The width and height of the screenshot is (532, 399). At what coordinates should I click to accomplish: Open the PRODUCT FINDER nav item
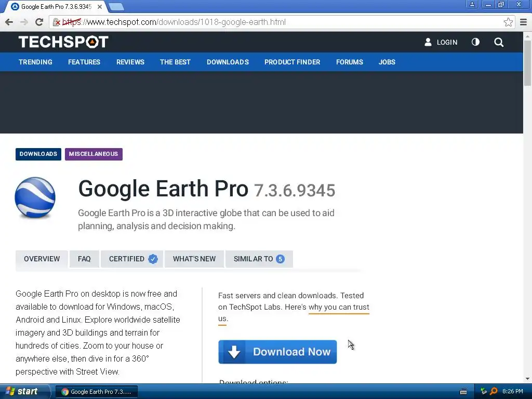coord(292,62)
